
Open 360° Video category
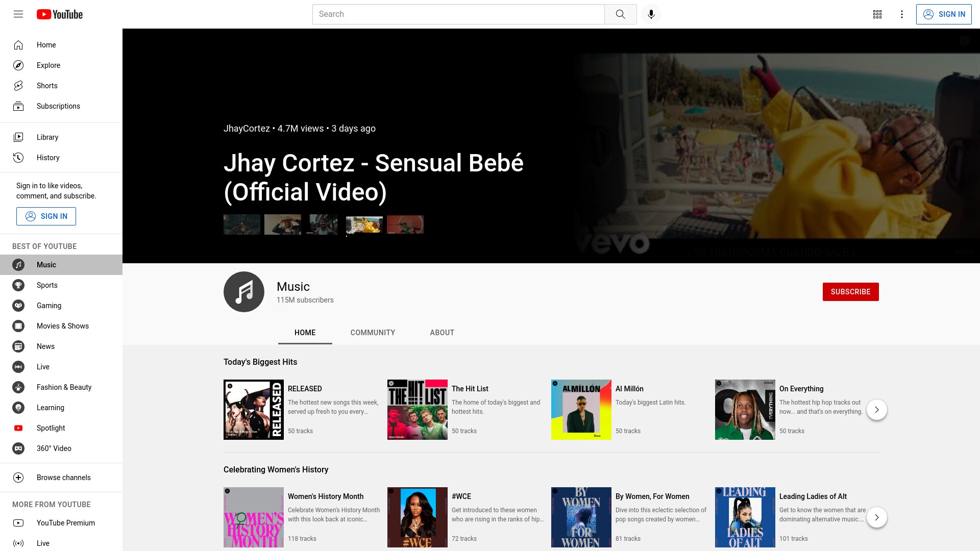pyautogui.click(x=61, y=448)
